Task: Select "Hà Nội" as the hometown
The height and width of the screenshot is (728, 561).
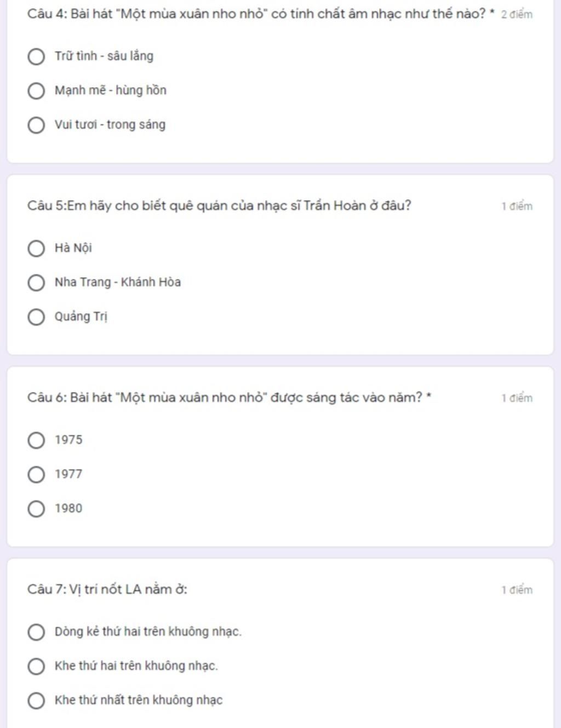Action: 36,248
